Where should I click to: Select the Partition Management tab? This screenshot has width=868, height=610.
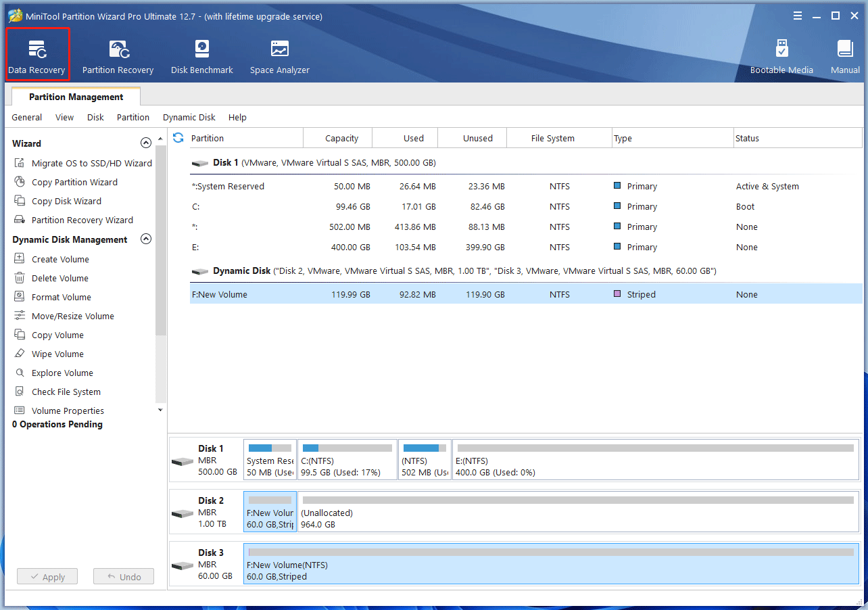[76, 97]
